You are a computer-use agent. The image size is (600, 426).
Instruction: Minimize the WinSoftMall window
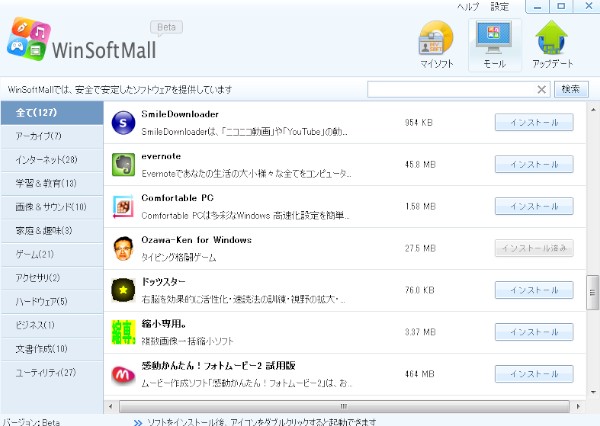click(x=537, y=7)
